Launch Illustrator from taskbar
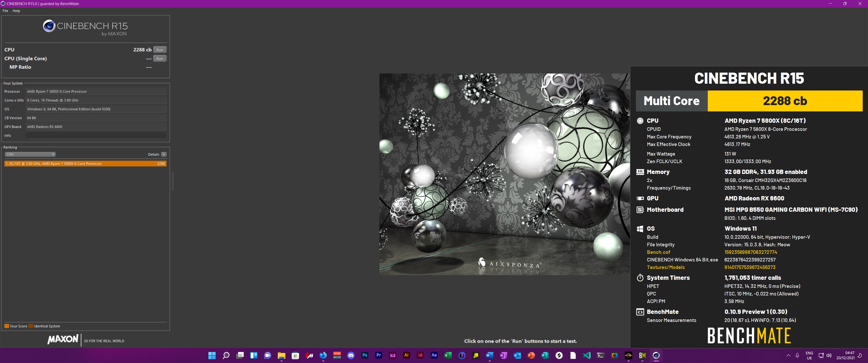The width and height of the screenshot is (868, 363). coord(406,355)
